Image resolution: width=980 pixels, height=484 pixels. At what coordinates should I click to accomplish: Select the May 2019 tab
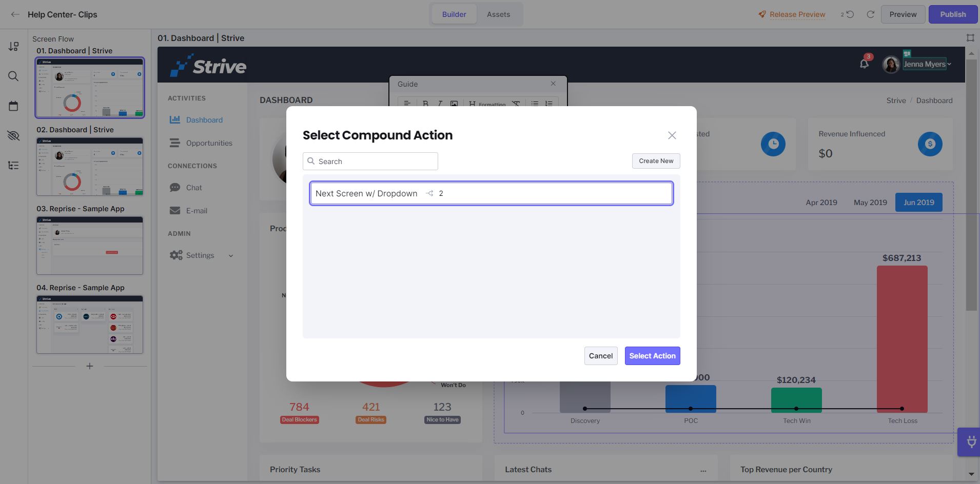[x=870, y=203]
